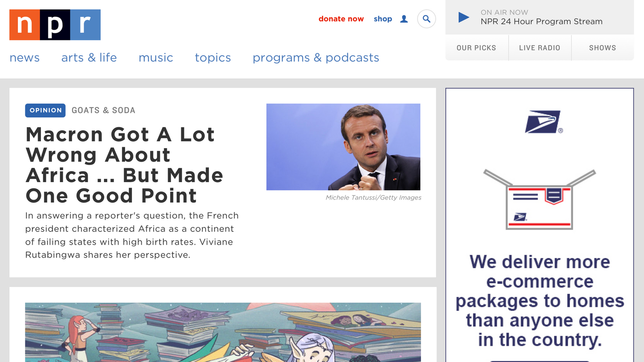Click the donate now link

pyautogui.click(x=341, y=18)
